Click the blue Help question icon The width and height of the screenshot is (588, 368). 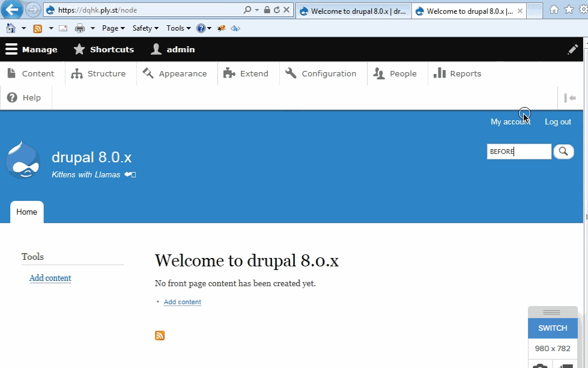[201, 28]
